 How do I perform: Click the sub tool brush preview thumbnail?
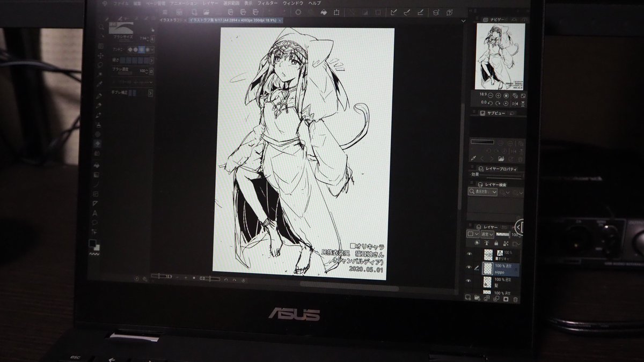pos(121,28)
